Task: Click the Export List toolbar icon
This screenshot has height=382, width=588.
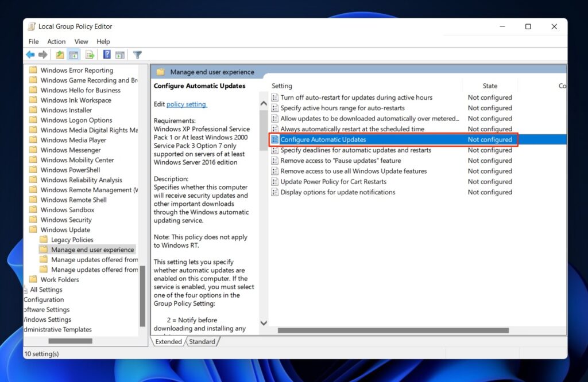Action: tap(90, 54)
